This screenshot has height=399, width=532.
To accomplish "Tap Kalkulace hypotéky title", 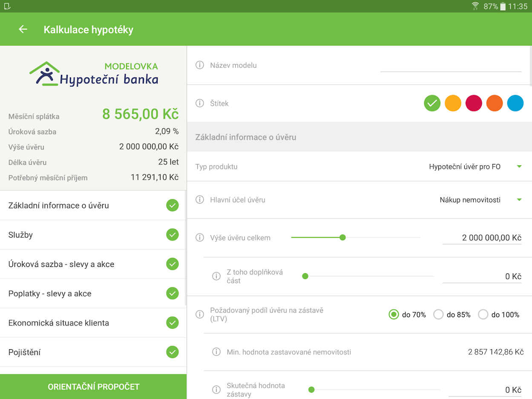I will pos(89,30).
